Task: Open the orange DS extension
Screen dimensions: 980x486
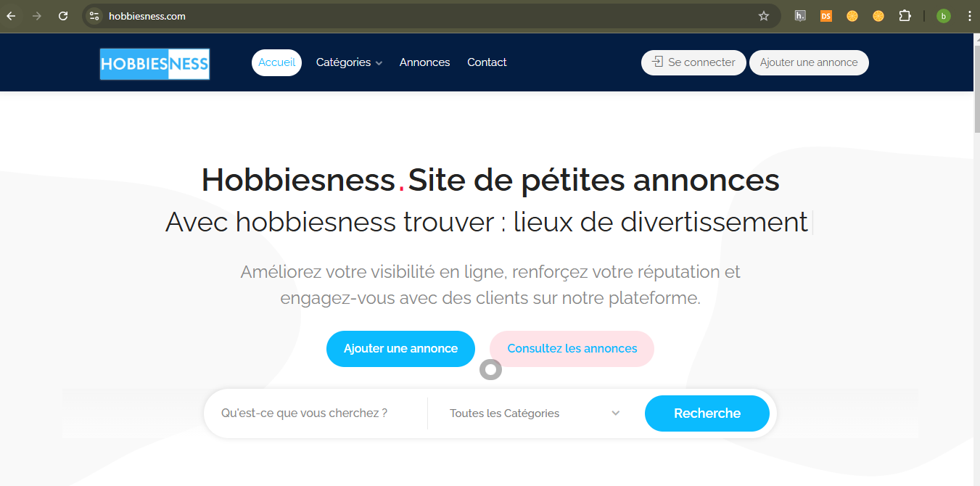Action: pyautogui.click(x=826, y=16)
